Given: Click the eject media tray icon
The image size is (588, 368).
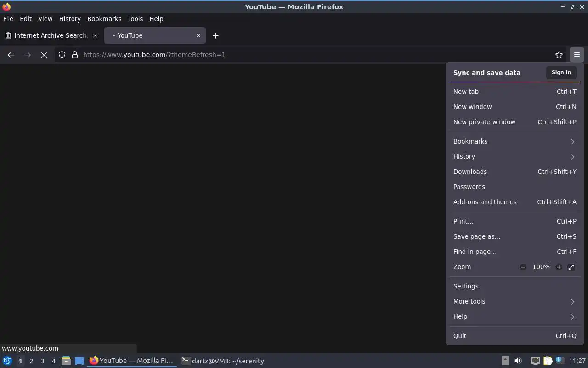Looking at the screenshot, I should (x=505, y=361).
